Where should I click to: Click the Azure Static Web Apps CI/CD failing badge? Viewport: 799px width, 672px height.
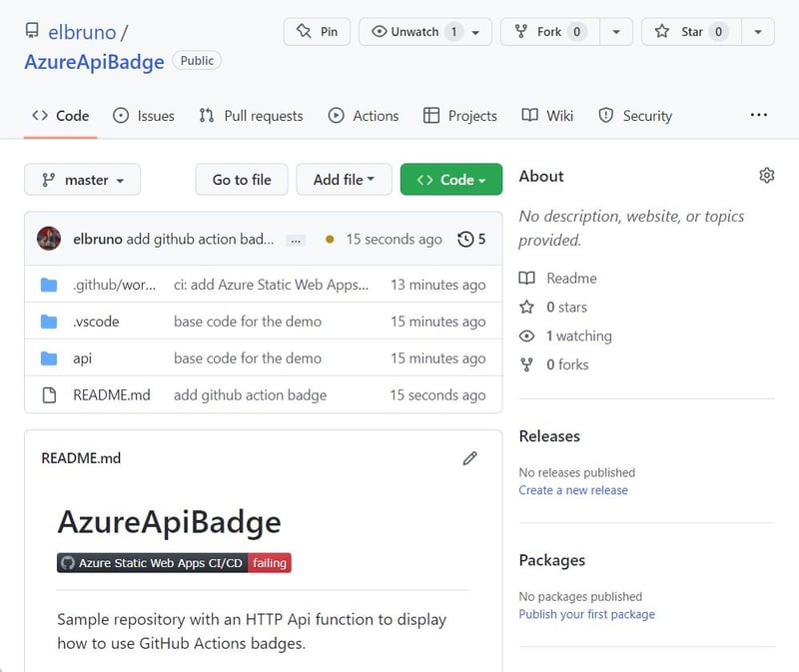[x=174, y=562]
